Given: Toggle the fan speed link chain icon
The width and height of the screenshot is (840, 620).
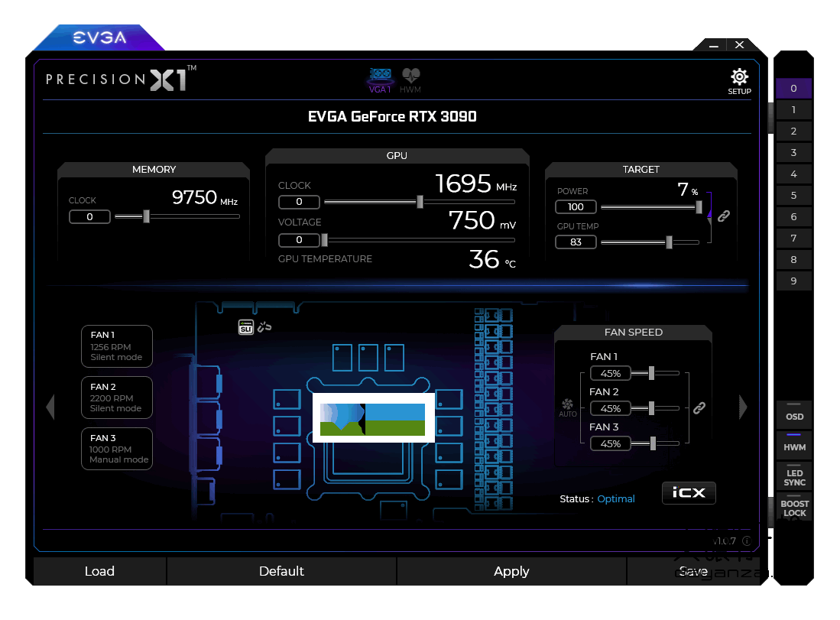Looking at the screenshot, I should (699, 408).
